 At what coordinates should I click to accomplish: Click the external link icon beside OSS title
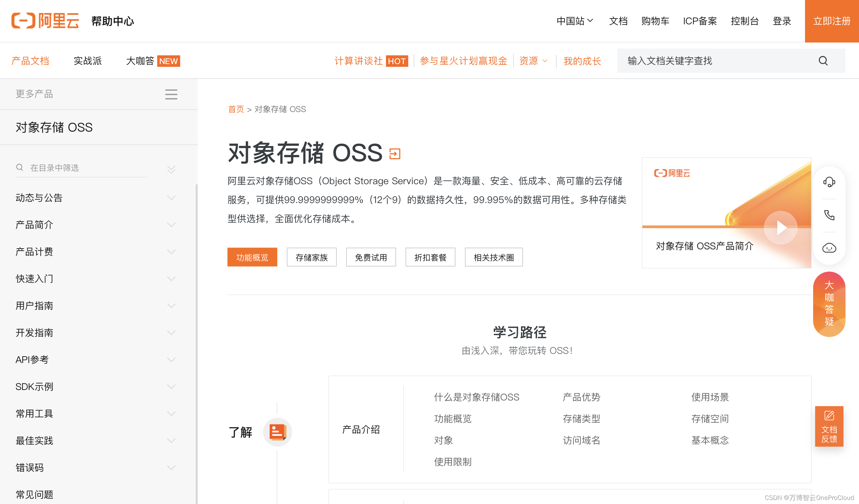pyautogui.click(x=395, y=154)
